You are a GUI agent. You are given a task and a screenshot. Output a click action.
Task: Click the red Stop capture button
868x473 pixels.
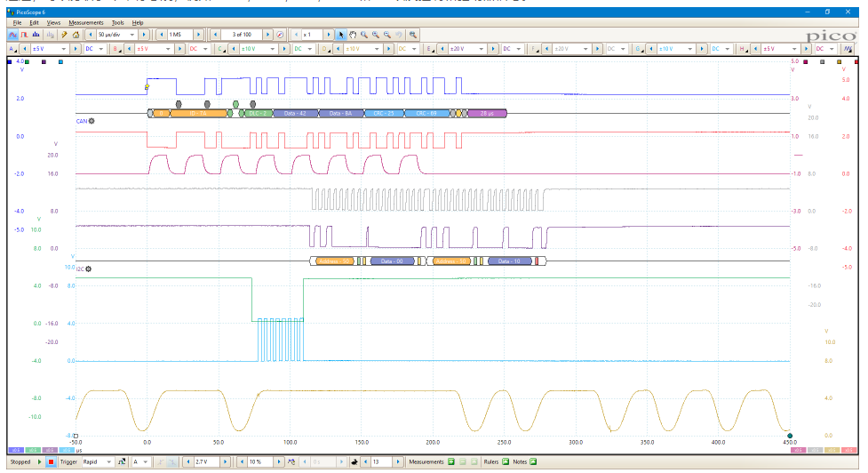[x=51, y=461]
